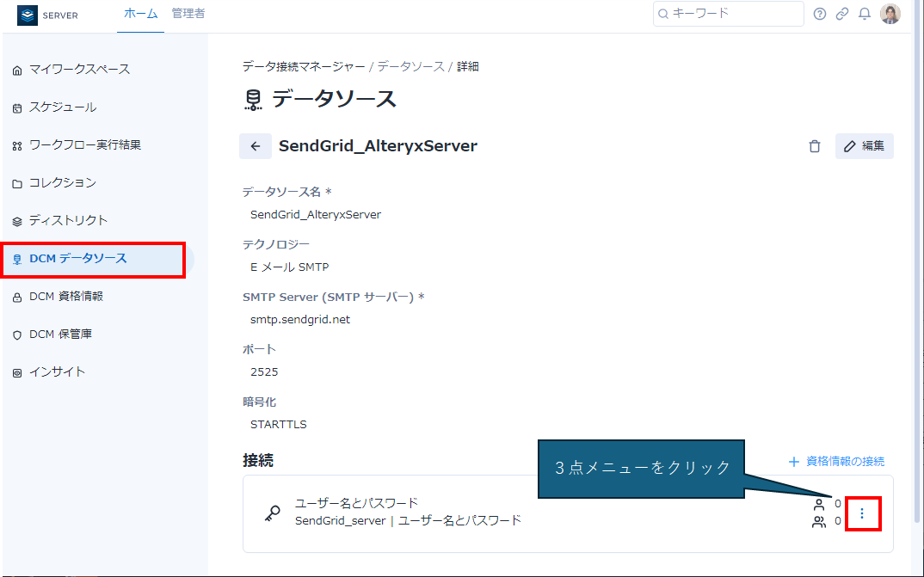
Task: Go back using the left arrow button
Action: (x=256, y=146)
